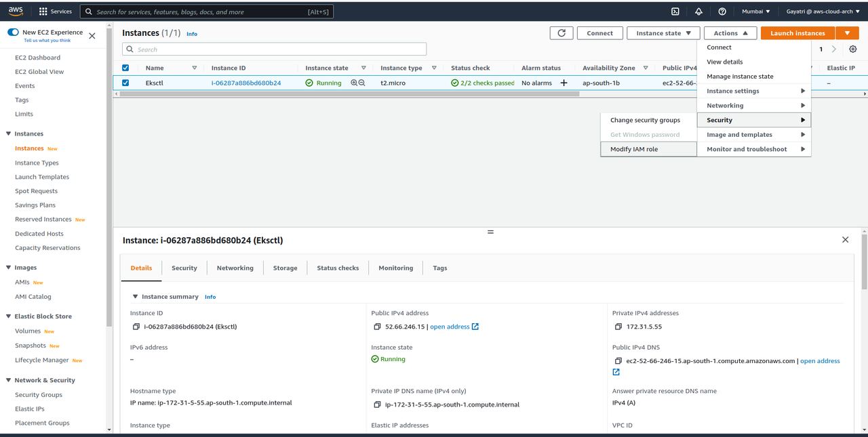The height and width of the screenshot is (437, 868).
Task: Click the sidebar vertical scrollbar
Action: pyautogui.click(x=109, y=176)
